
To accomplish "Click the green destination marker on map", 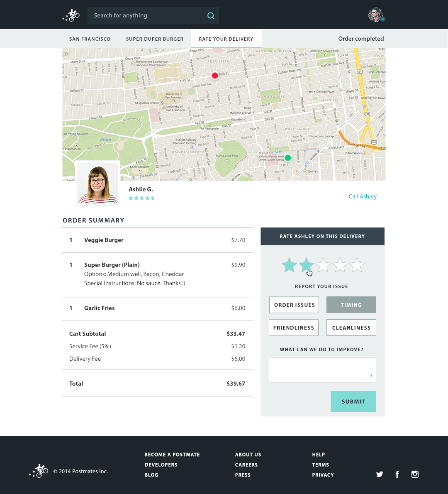I will (x=288, y=157).
